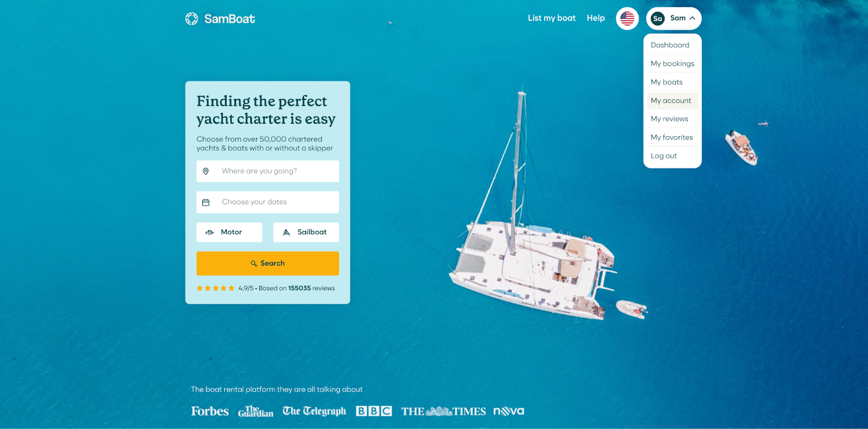Go to My account menu entry
The image size is (868, 429).
point(672,101)
